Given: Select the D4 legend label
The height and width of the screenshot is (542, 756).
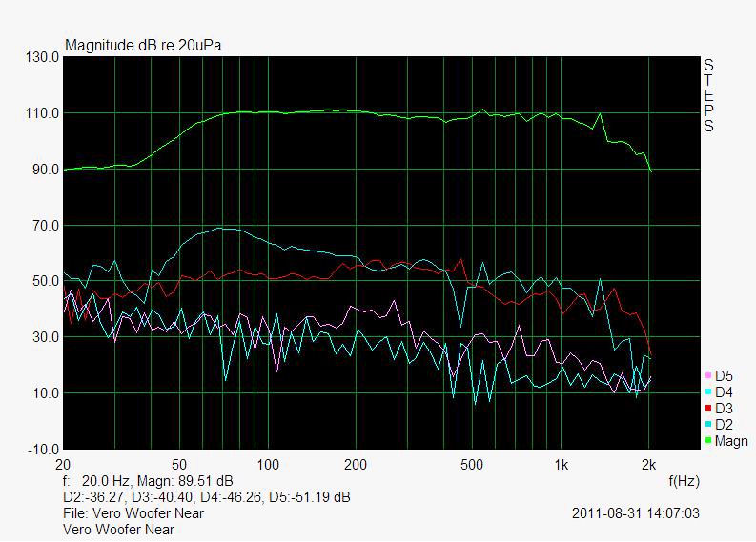Looking at the screenshot, I should coord(724,392).
